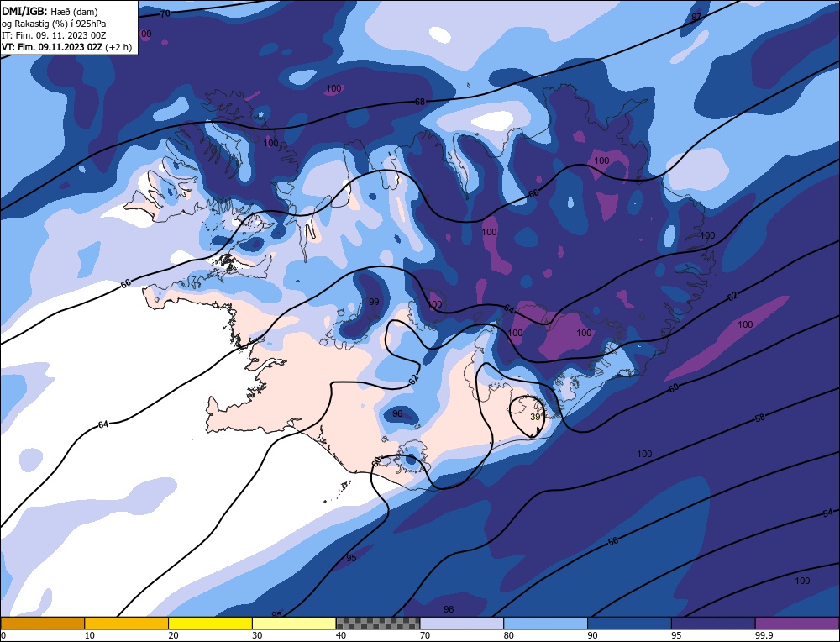The width and height of the screenshot is (840, 642).
Task: Click the 'DMI/IGB: Hæð (dam)' title line
Action: [50, 11]
